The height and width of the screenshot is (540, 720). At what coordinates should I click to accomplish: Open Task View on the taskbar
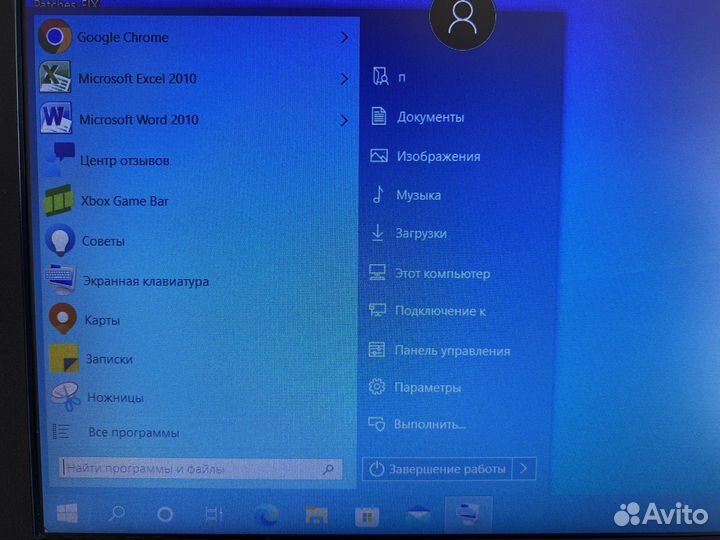pyautogui.click(x=214, y=515)
